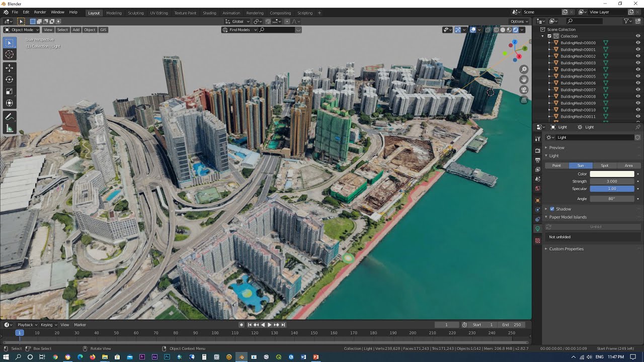Image resolution: width=644 pixels, height=362 pixels.
Task: Select the Transform tool
Action: [9, 103]
